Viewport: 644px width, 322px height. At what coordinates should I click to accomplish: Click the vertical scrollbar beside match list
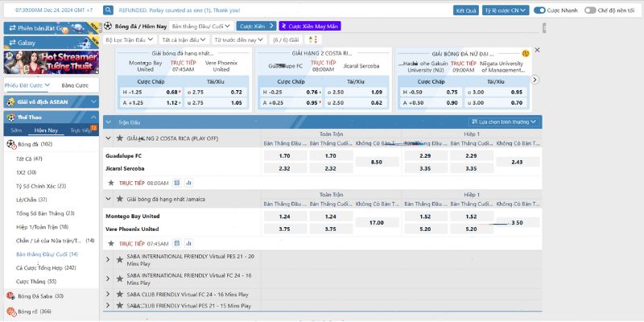click(544, 27)
